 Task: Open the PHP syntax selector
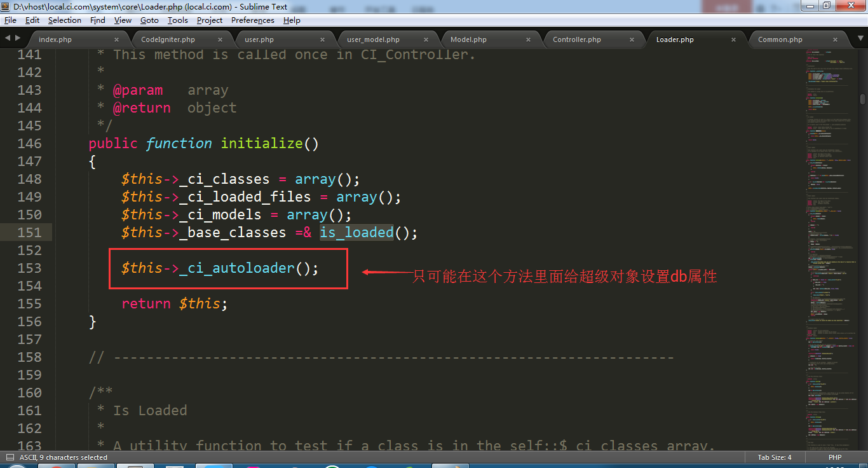point(835,457)
